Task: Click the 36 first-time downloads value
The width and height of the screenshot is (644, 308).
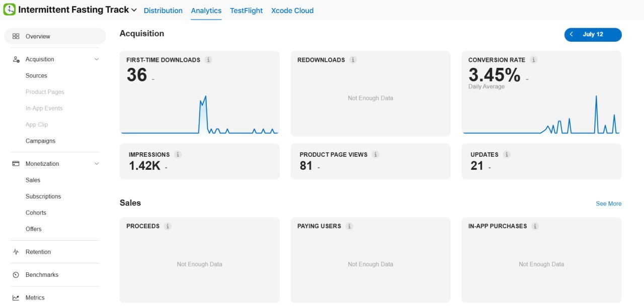Action: [137, 75]
